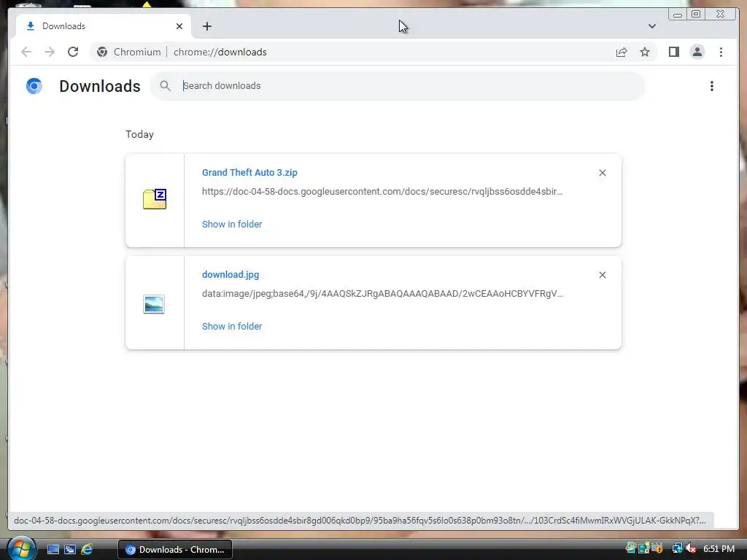Open the profile avatar menu

click(697, 52)
